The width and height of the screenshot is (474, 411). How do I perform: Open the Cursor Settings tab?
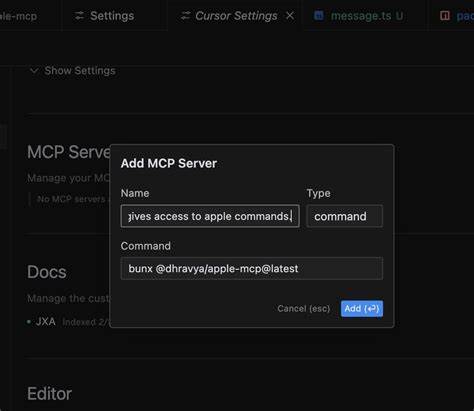(x=236, y=16)
